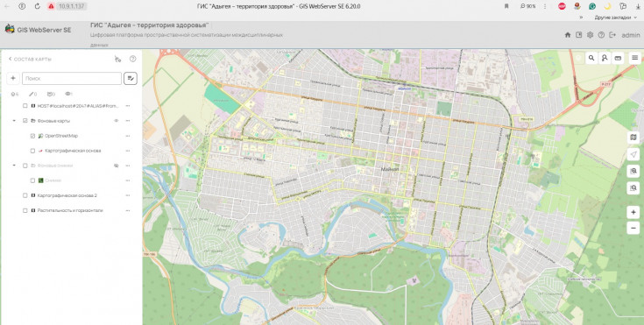The height and width of the screenshot is (325, 644).
Task: Open help icon in Состав карты panel
Action: [x=132, y=59]
